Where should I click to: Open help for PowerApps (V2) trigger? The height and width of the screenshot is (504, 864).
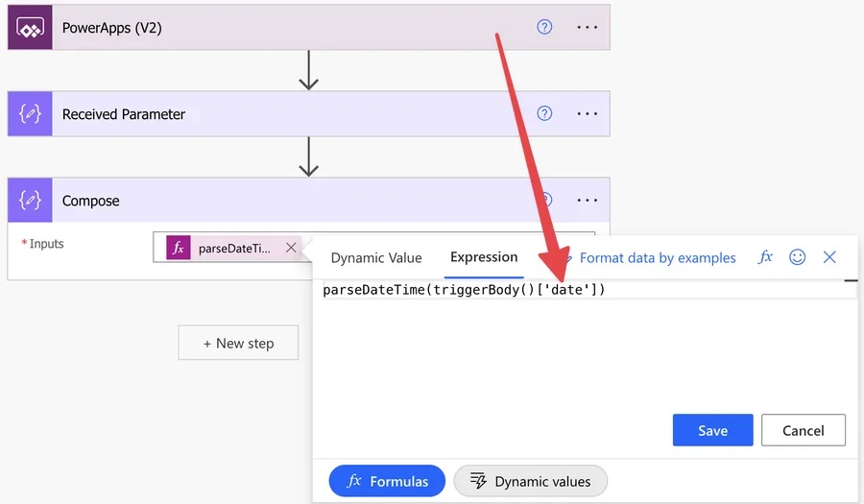544,28
